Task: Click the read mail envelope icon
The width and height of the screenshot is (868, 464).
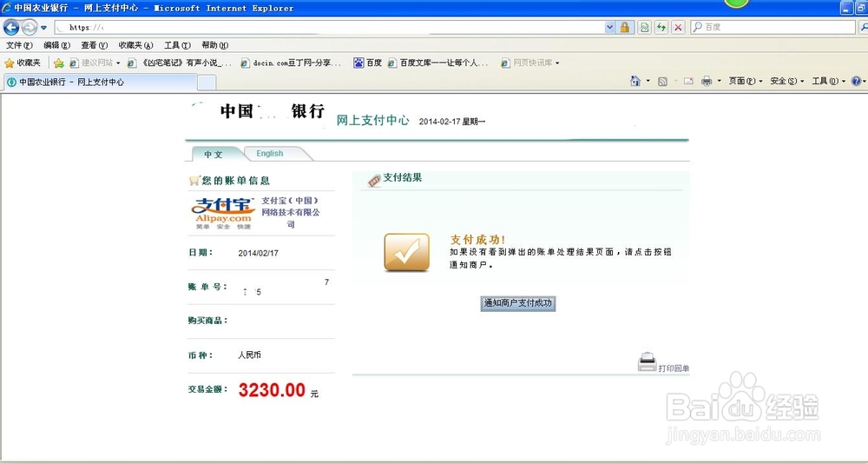Action: [688, 82]
